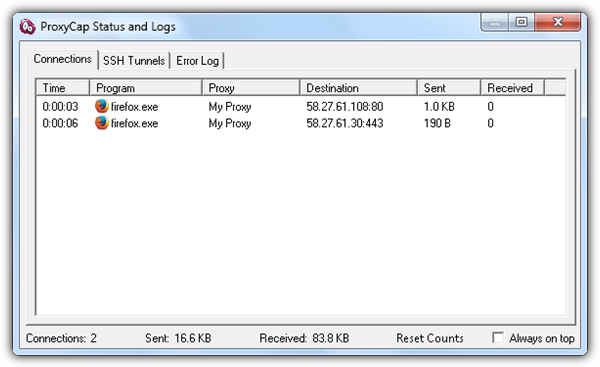Click destination 58.27.61.108:80
This screenshot has width=600, height=367.
tap(345, 106)
